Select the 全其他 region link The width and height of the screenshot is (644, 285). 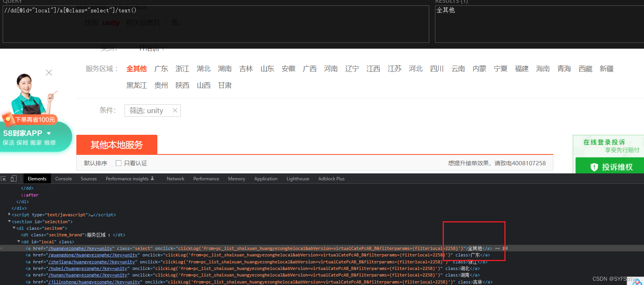137,69
